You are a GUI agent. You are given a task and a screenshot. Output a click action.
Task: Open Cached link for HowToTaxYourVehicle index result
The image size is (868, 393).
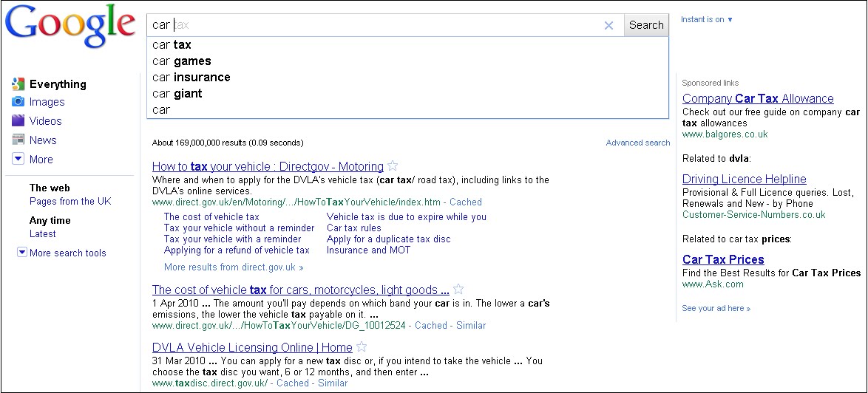pos(466,202)
